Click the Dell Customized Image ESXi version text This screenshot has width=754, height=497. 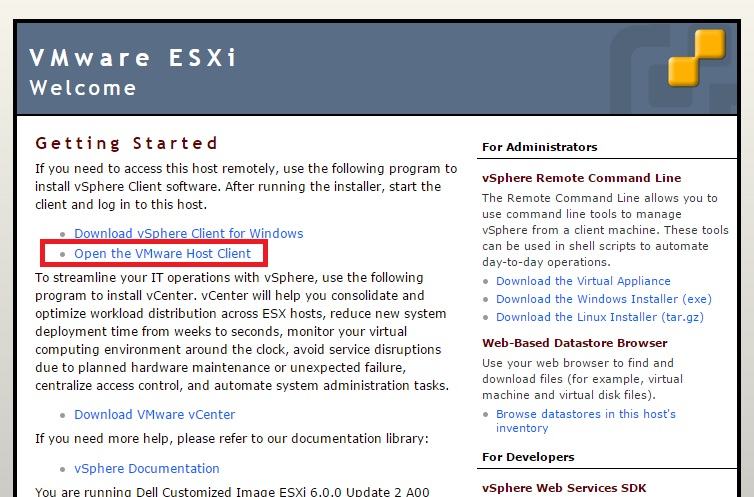[x=232, y=491]
